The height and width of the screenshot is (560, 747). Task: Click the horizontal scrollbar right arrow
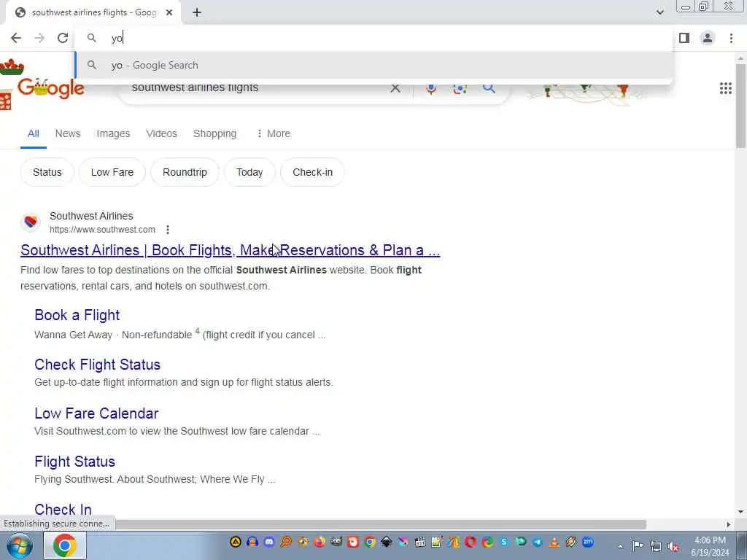click(x=729, y=524)
